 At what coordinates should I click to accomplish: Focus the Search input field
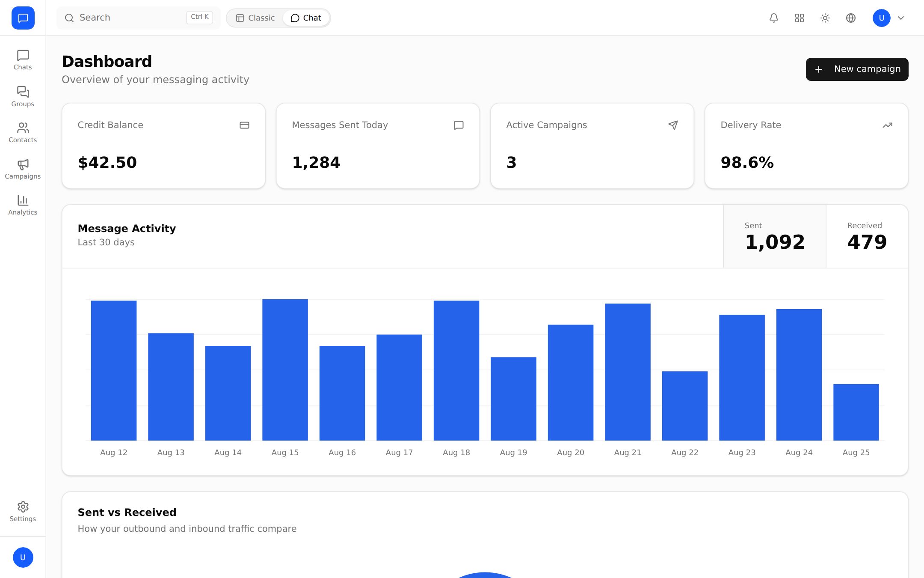click(x=139, y=18)
